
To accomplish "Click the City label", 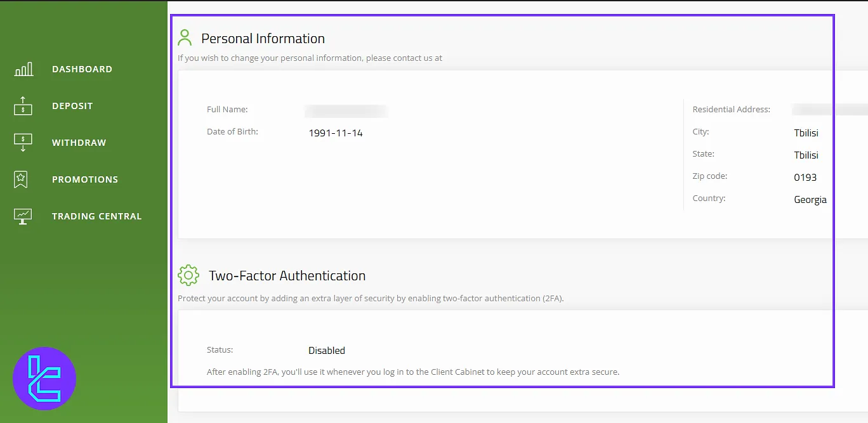I will pos(700,131).
